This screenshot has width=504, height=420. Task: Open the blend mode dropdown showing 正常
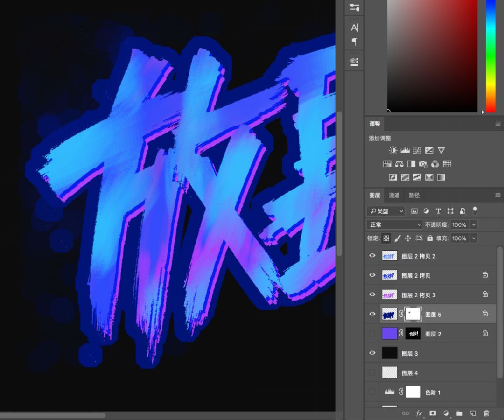click(x=393, y=224)
